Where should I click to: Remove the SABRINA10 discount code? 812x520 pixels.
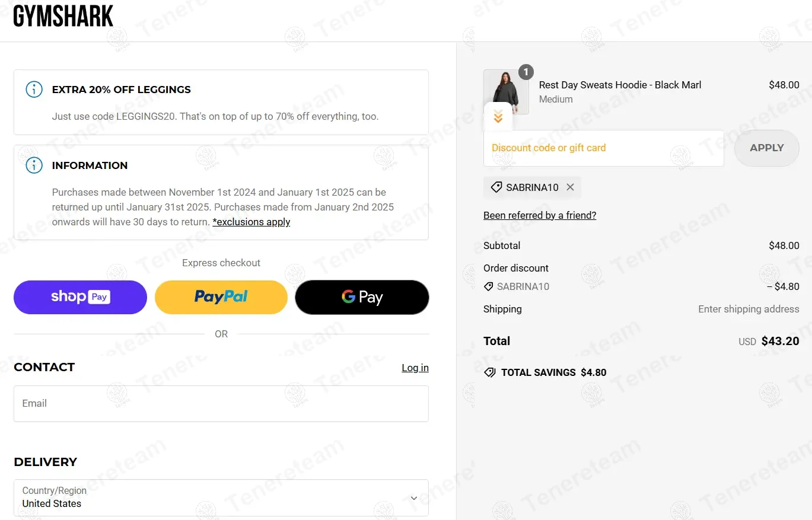tap(570, 187)
